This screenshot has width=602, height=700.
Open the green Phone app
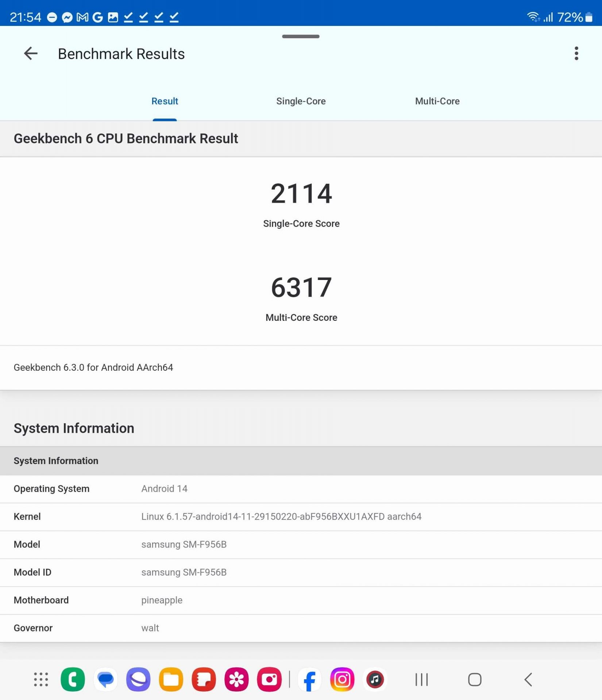[x=73, y=679]
